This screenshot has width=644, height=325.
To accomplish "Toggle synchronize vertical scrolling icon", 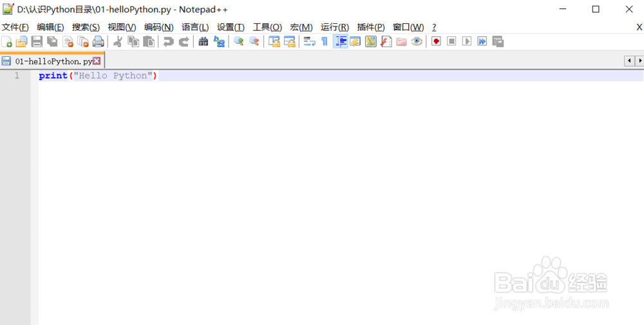I will coord(274,41).
